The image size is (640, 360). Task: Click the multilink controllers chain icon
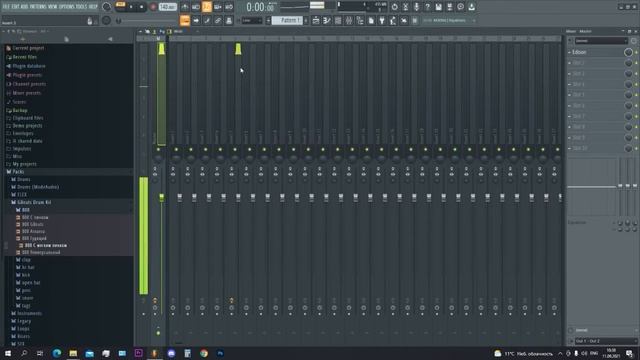point(218,20)
